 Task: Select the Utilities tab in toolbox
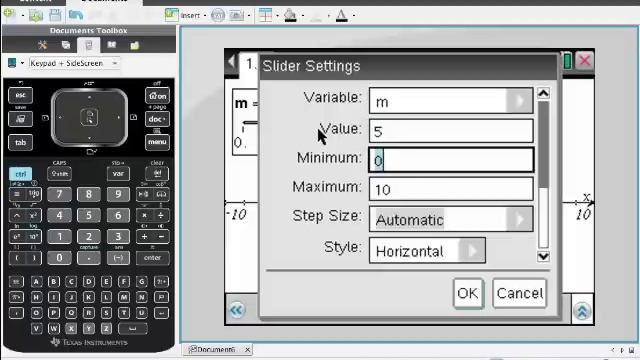112,45
